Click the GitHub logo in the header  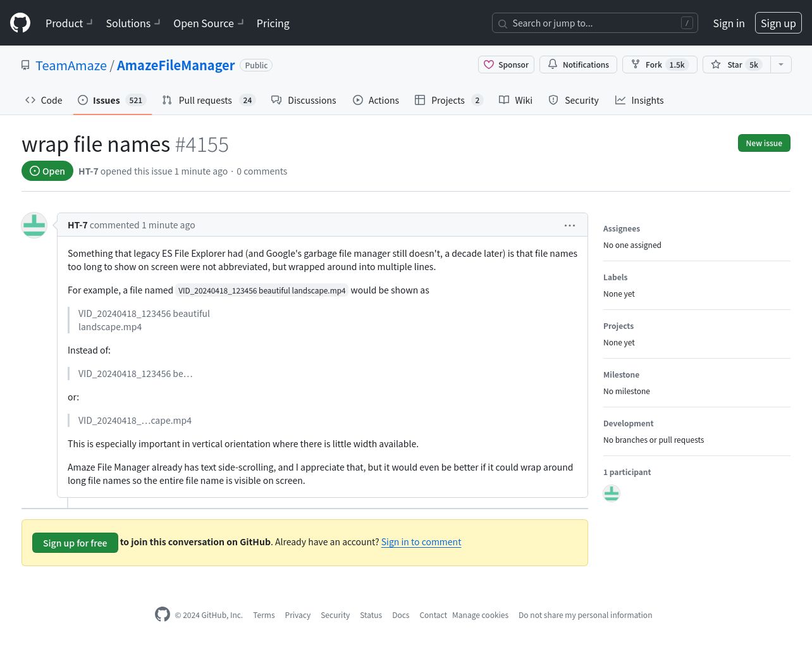pos(20,23)
